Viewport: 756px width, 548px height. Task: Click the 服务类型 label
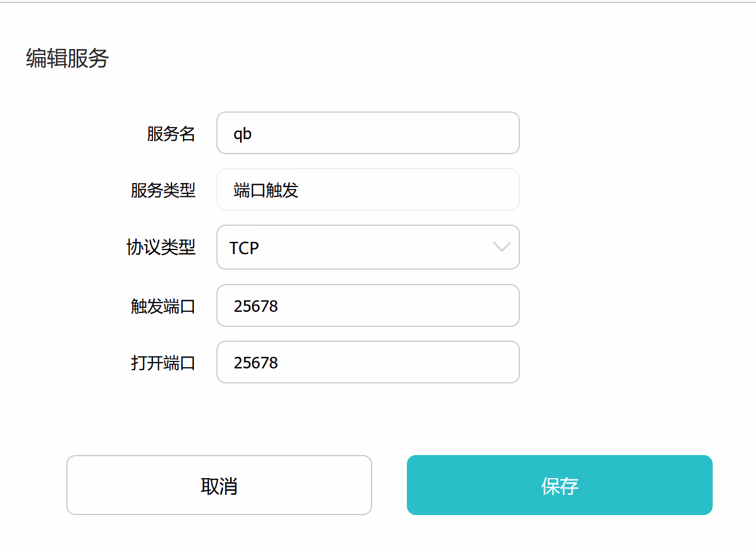tap(163, 190)
